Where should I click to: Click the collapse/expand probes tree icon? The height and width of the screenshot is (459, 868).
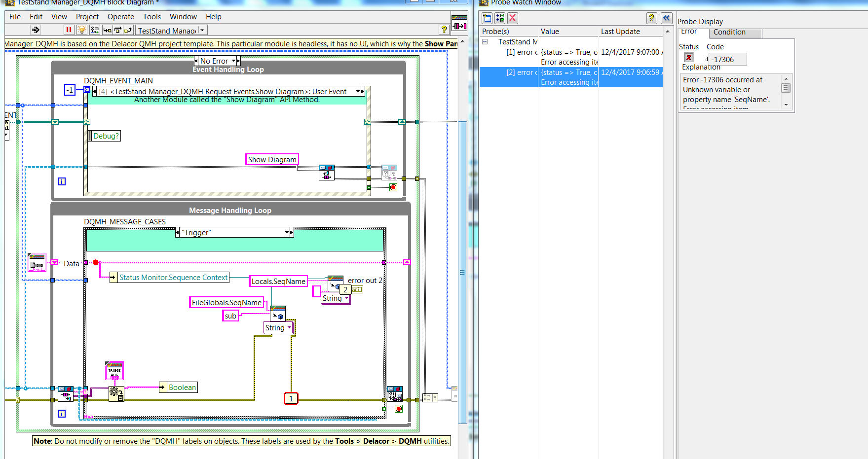[500, 18]
